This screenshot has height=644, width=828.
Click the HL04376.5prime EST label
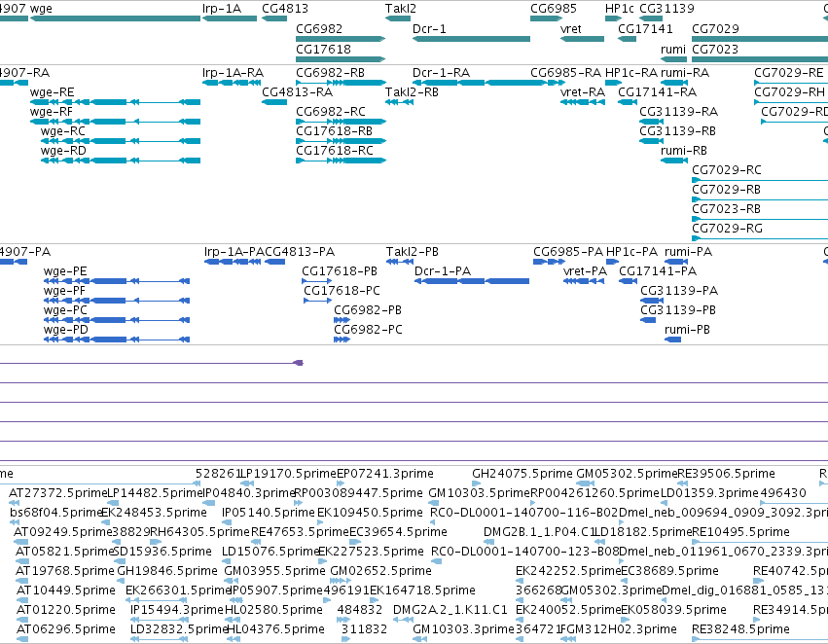click(275, 629)
